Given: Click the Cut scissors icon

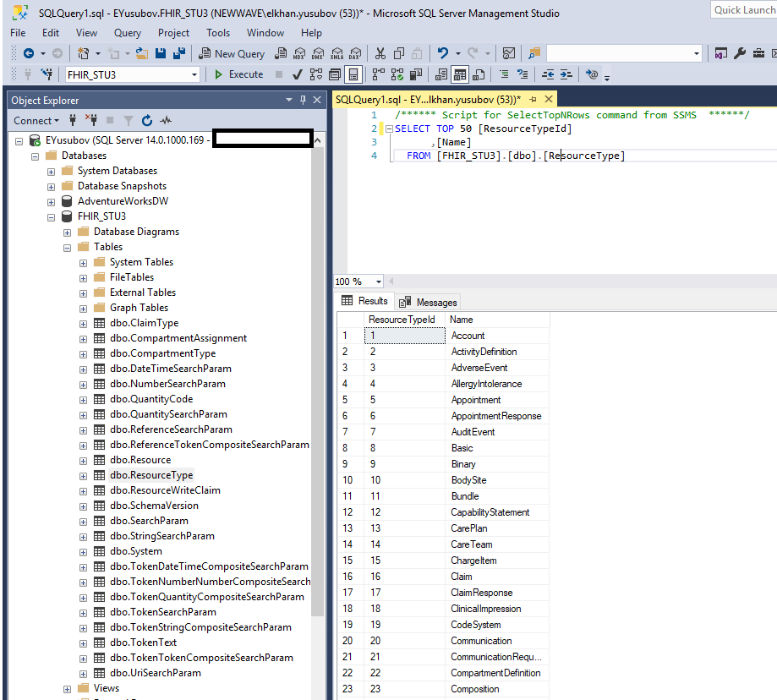Looking at the screenshot, I should [x=380, y=53].
